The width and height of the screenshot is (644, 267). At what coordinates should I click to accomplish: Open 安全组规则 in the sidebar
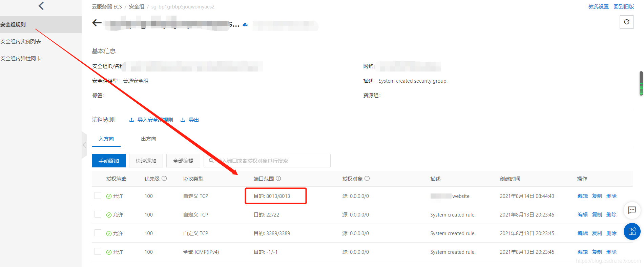point(41,24)
